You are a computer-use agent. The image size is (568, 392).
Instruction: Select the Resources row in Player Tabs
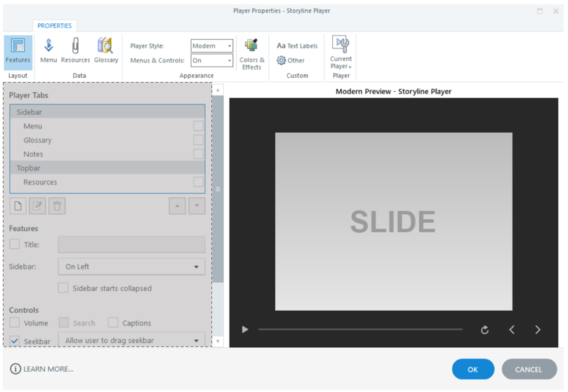(107, 182)
